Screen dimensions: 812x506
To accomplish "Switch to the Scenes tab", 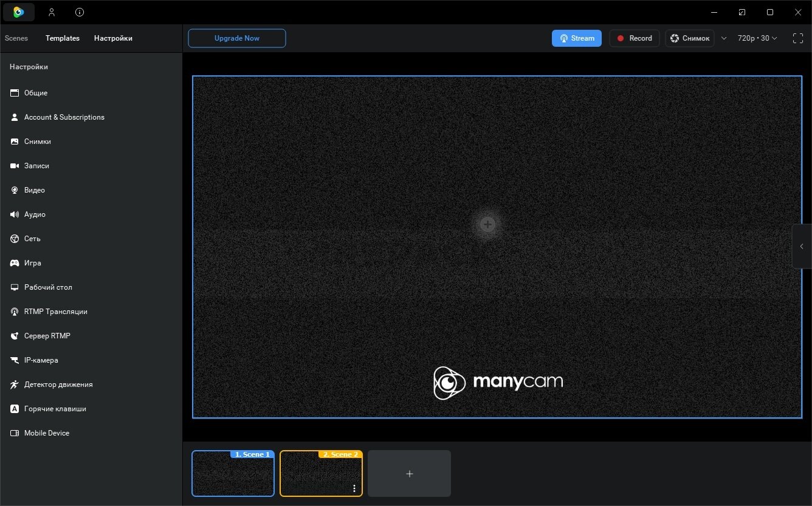I will tap(16, 38).
